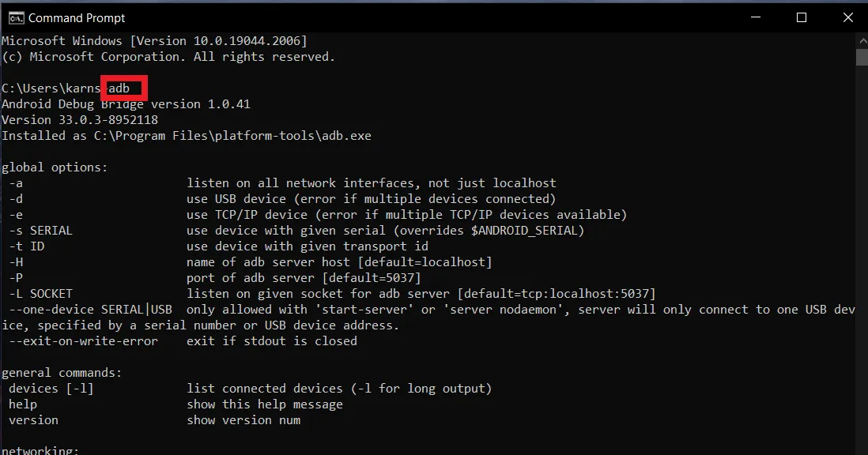The width and height of the screenshot is (868, 455).
Task: Click the 'devices [-l]' command text
Action: click(x=51, y=389)
